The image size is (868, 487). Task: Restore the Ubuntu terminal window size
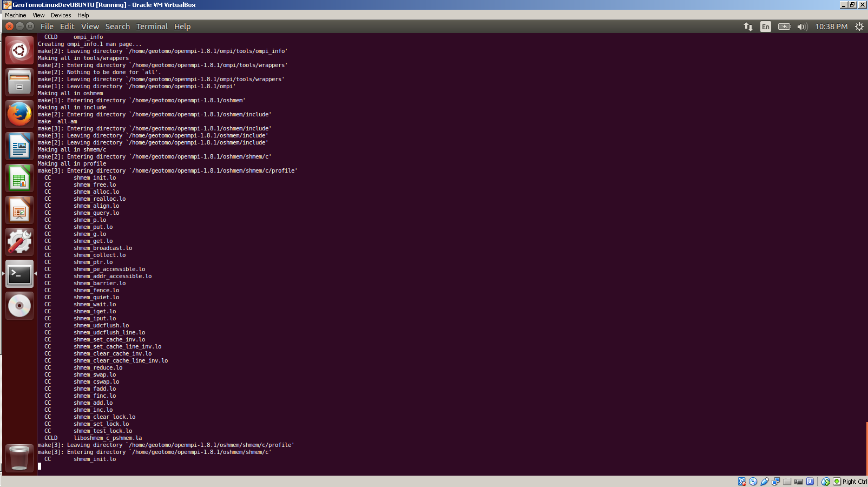[30, 26]
